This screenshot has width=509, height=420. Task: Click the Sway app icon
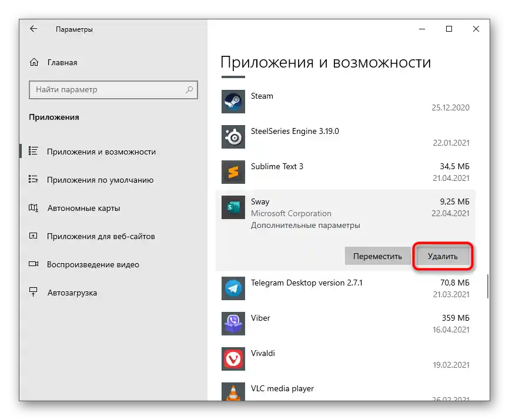(233, 207)
